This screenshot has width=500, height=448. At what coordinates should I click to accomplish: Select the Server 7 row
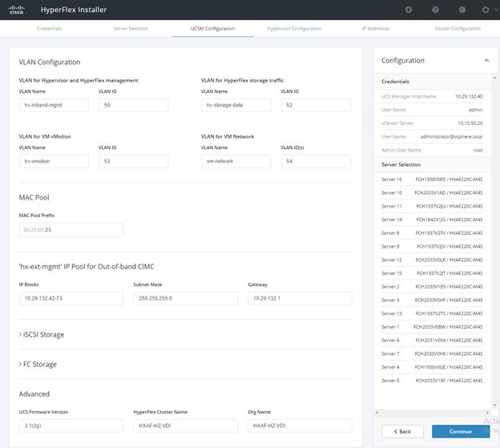[x=432, y=353]
